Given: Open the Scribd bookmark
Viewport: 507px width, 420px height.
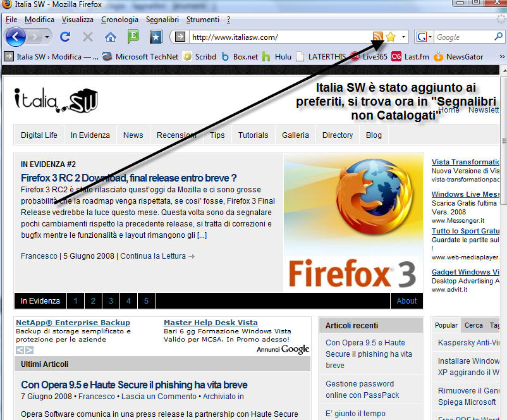Looking at the screenshot, I should (200, 57).
